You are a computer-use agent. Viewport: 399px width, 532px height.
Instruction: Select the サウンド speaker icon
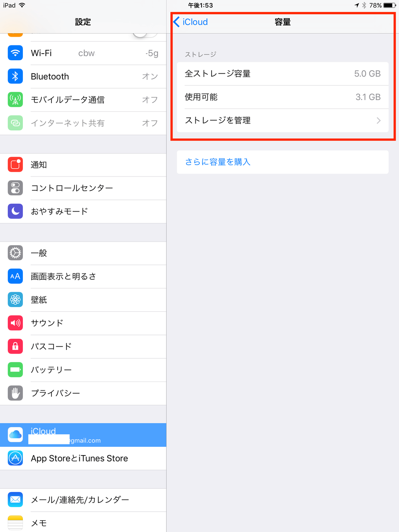pos(15,323)
